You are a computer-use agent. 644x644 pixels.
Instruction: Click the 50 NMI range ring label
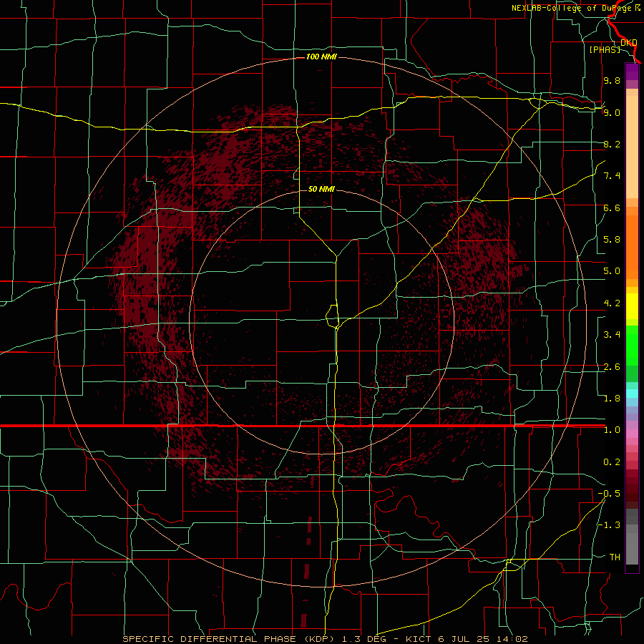(x=321, y=189)
